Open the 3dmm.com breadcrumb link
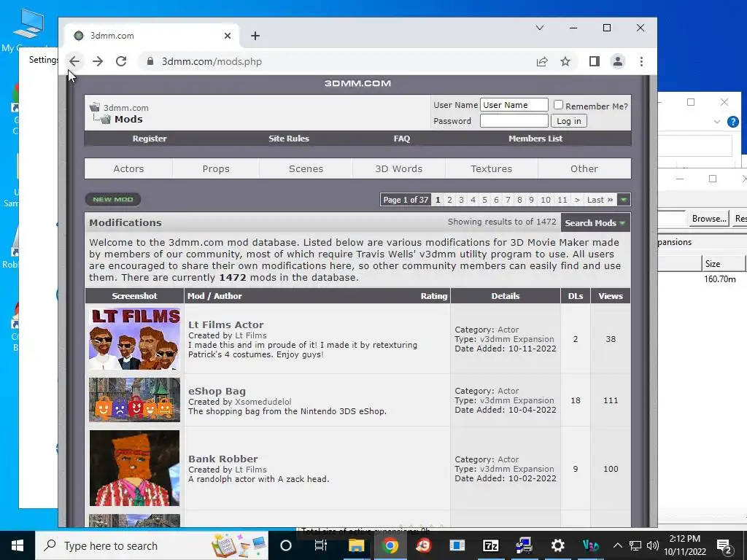747x560 pixels. (126, 108)
